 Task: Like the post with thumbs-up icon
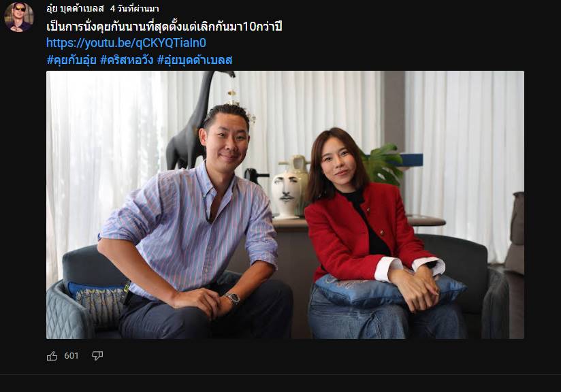point(52,356)
